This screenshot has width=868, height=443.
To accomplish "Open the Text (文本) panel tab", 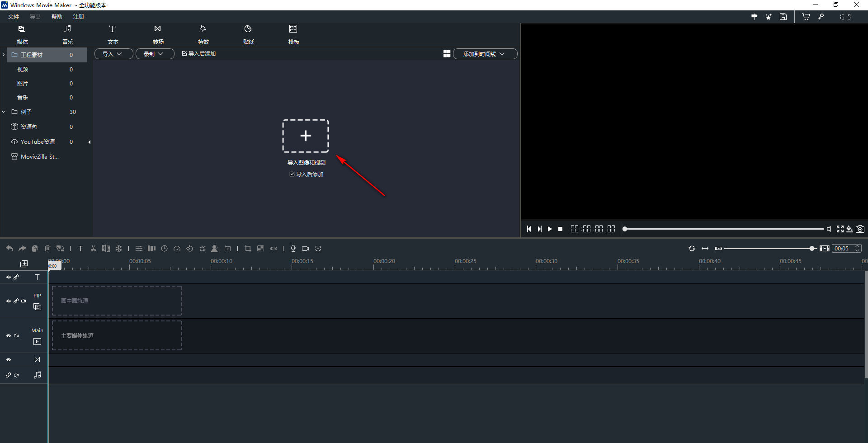I will tap(113, 34).
